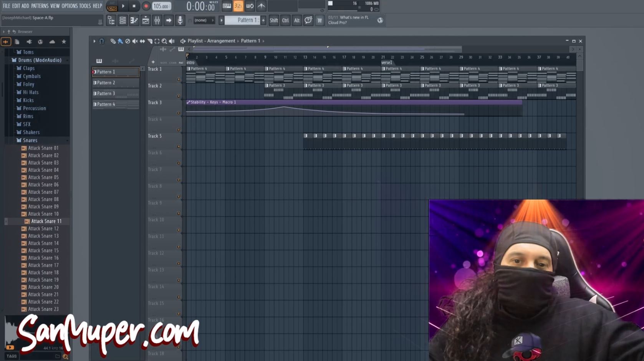This screenshot has height=361, width=644.
Task: Enable the Shift modifier button in the toolbar
Action: coord(274,20)
